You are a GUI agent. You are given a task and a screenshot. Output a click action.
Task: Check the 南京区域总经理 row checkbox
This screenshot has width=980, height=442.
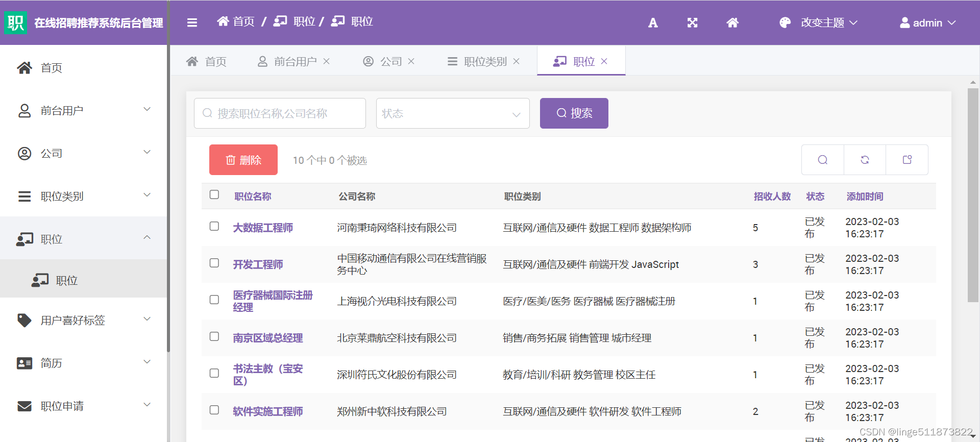tap(214, 336)
